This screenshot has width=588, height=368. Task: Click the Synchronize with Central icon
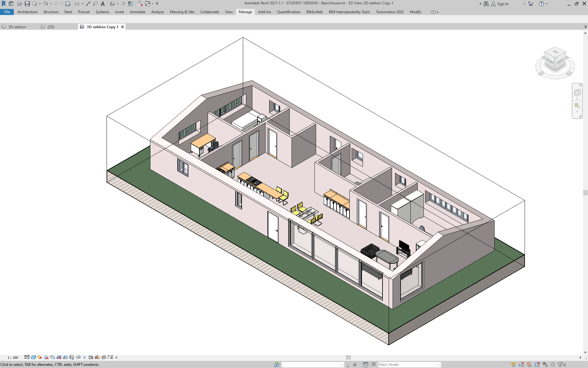[34, 4]
